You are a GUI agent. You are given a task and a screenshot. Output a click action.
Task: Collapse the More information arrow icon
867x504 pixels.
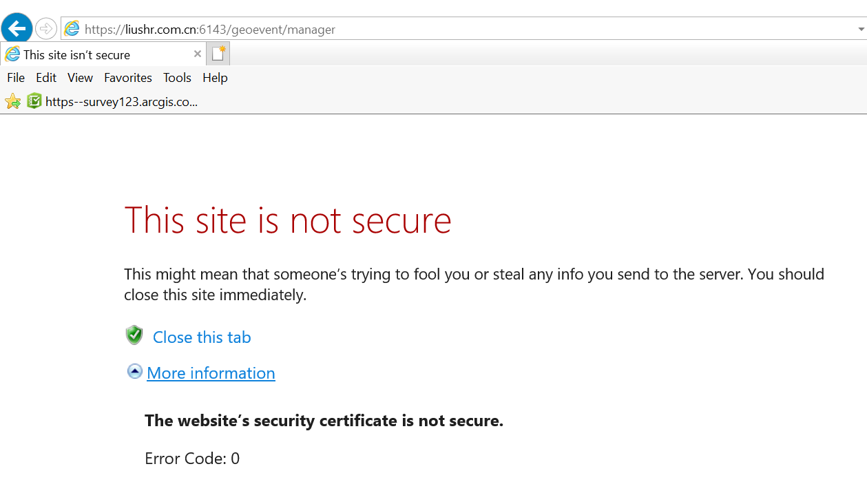135,372
